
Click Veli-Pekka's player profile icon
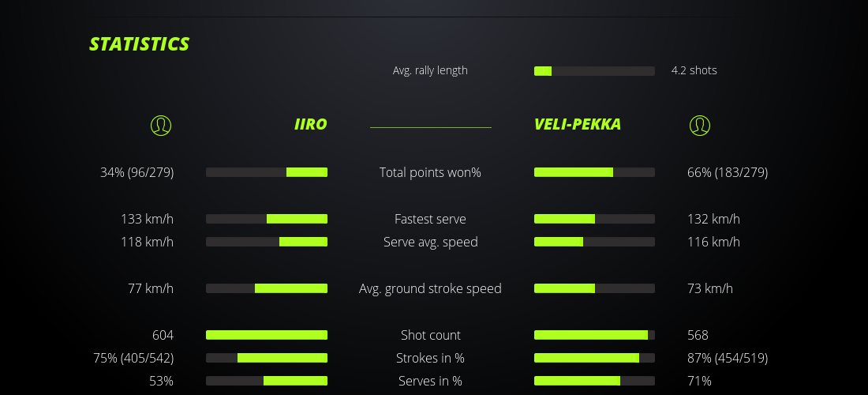699,125
